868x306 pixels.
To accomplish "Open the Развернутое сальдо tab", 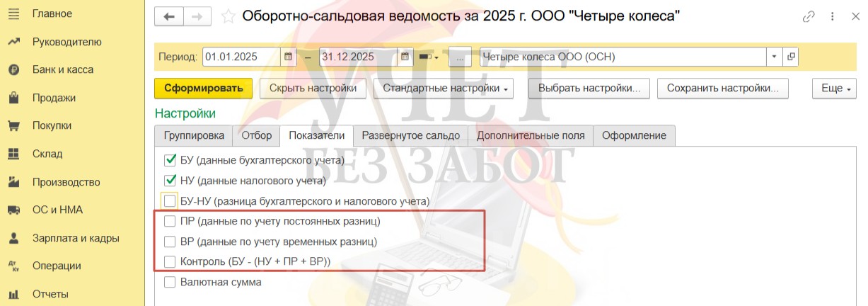I will [410, 135].
